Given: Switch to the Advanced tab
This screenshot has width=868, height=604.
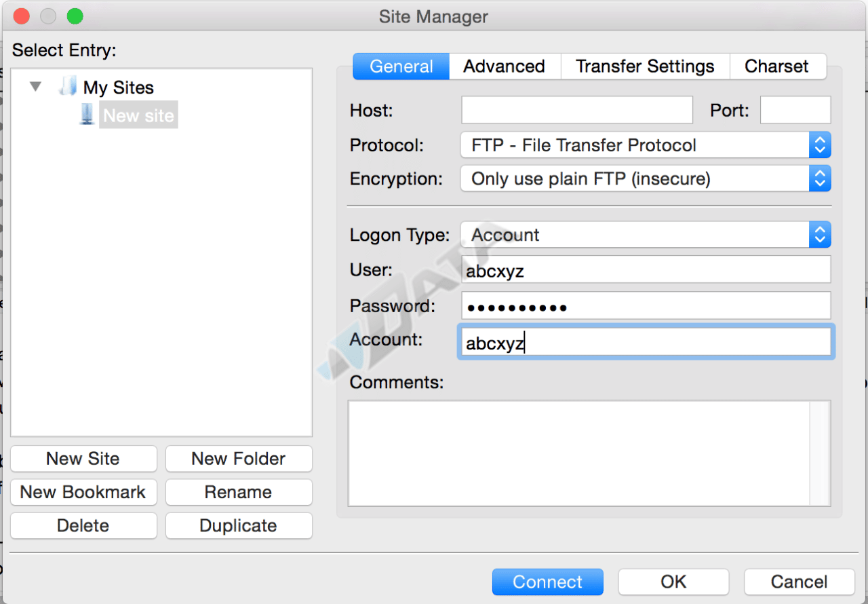Looking at the screenshot, I should tap(504, 67).
